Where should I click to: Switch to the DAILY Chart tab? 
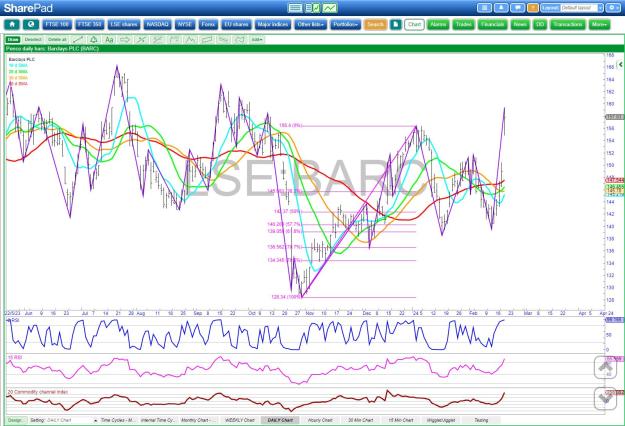(280, 420)
